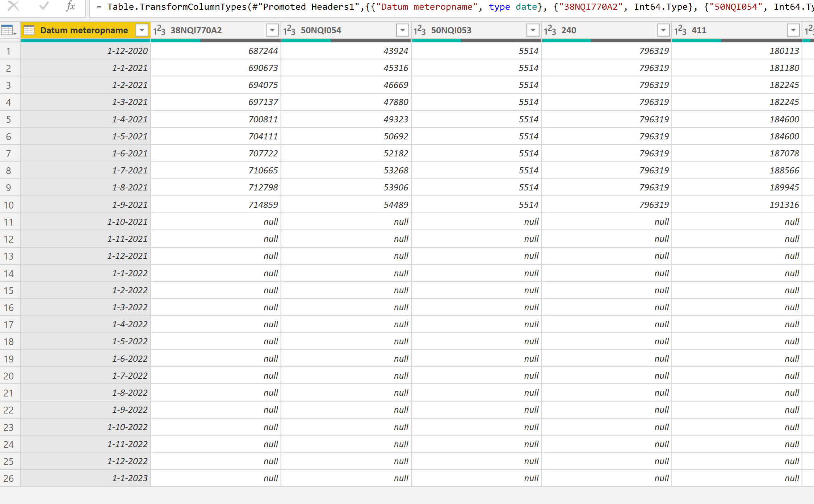This screenshot has height=504, width=814.
Task: Click column quality bar under 38NQI770A2
Action: click(216, 41)
